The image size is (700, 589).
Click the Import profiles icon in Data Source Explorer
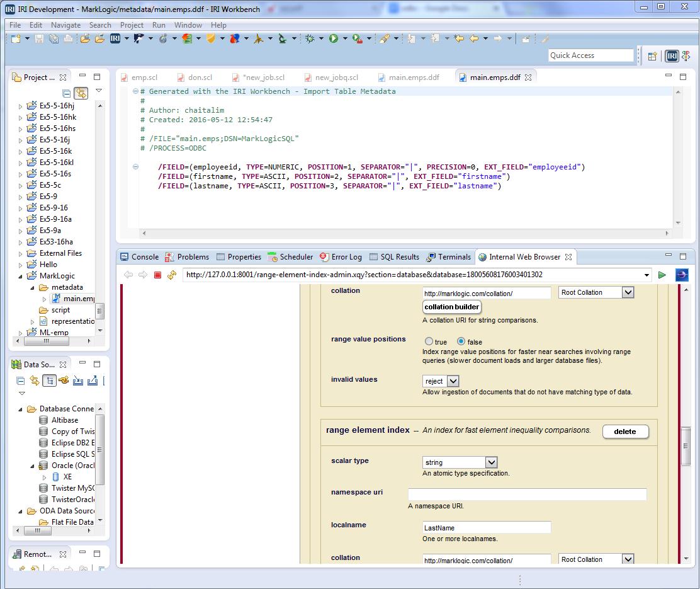pyautogui.click(x=78, y=380)
